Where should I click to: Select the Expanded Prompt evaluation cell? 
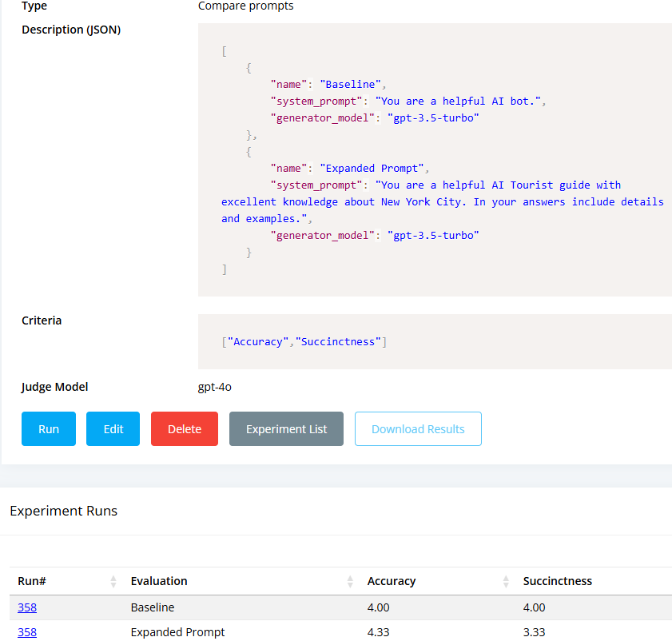[x=177, y=632]
